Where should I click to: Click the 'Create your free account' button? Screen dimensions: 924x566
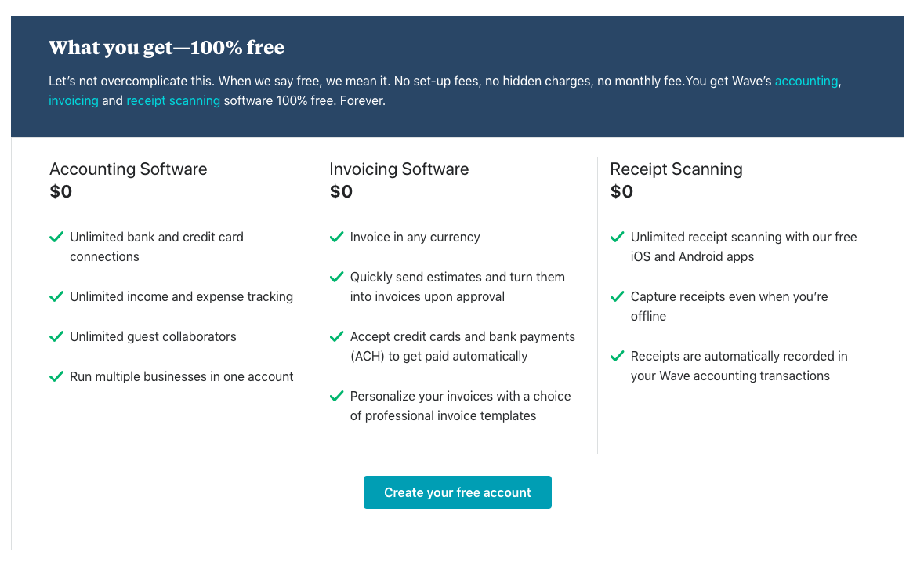(x=457, y=492)
